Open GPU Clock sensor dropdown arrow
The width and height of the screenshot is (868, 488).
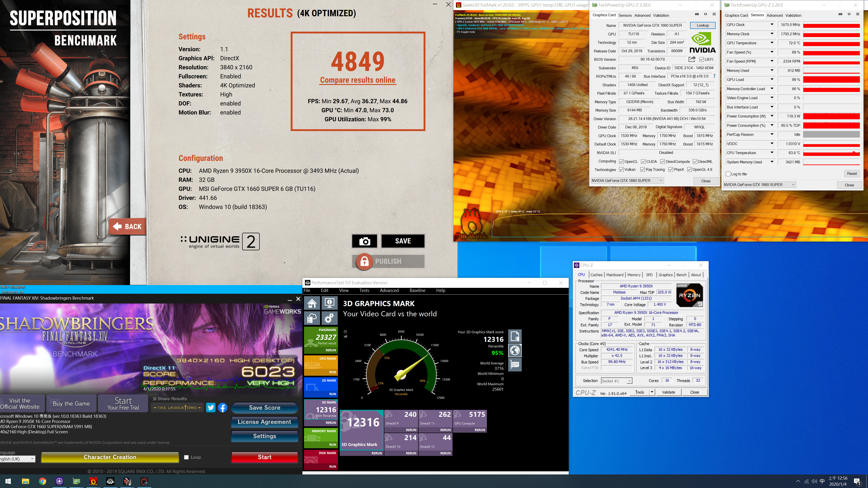(x=772, y=25)
